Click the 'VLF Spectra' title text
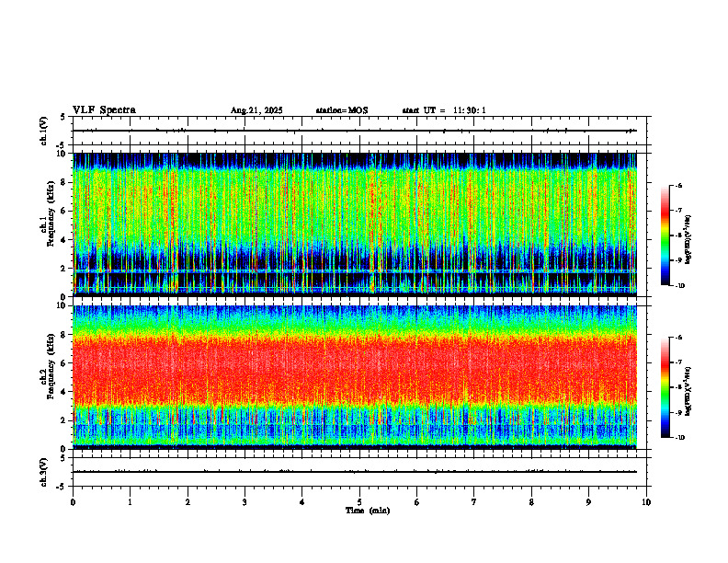 click(104, 110)
